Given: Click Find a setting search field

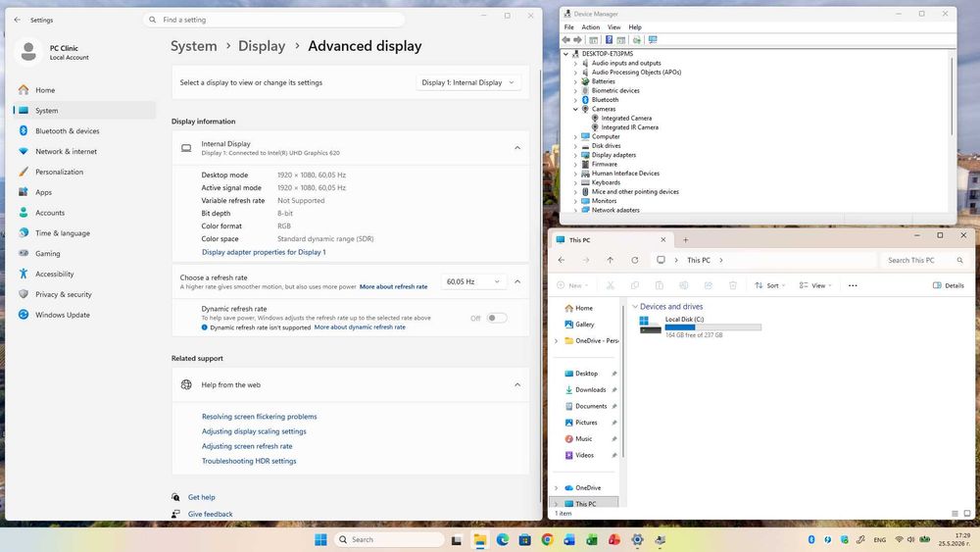Looking at the screenshot, I should [x=274, y=20].
